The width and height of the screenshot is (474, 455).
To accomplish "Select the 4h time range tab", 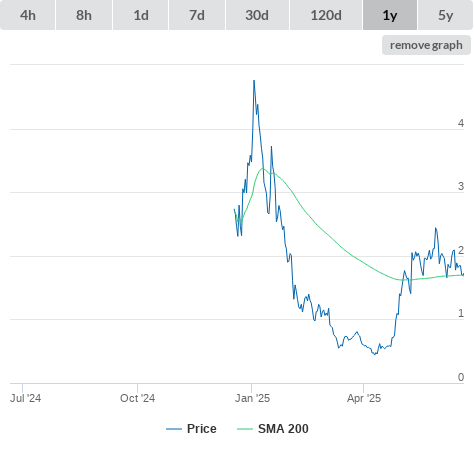I will pyautogui.click(x=28, y=15).
